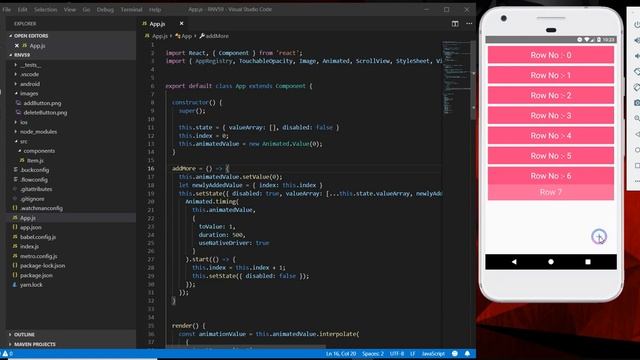This screenshot has height=360, width=640.
Task: Click the App.js breadcrumb
Action: pyautogui.click(x=156, y=36)
